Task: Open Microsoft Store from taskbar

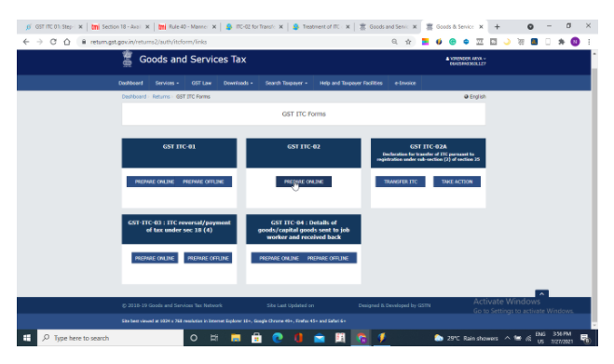Action: click(256, 338)
